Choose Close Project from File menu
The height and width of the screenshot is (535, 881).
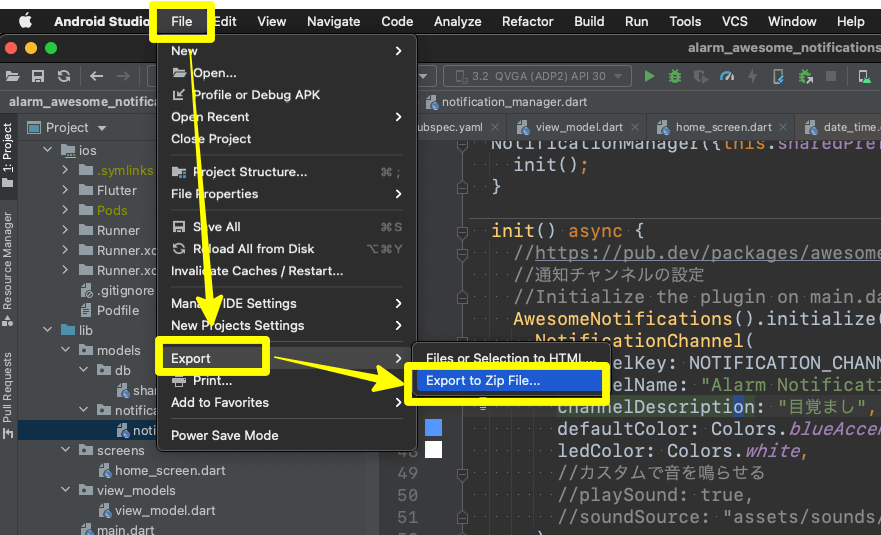[287, 139]
